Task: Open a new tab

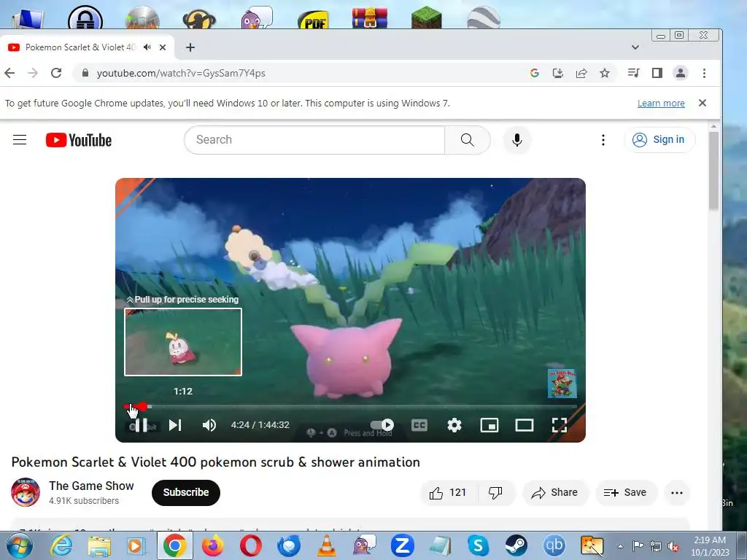Action: [x=190, y=47]
